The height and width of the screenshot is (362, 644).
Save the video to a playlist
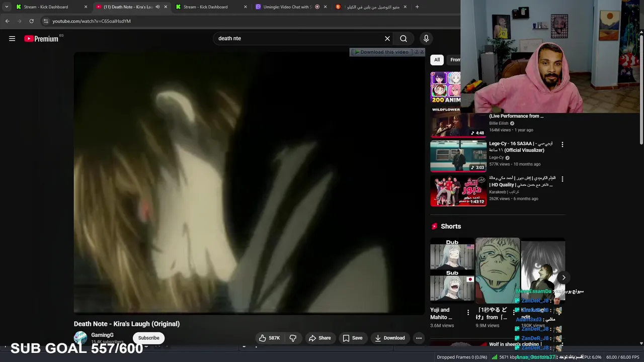click(352, 338)
